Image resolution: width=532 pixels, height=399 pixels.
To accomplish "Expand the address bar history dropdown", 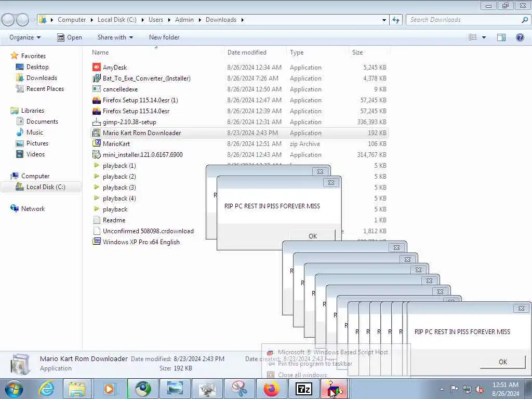I will click(x=384, y=20).
